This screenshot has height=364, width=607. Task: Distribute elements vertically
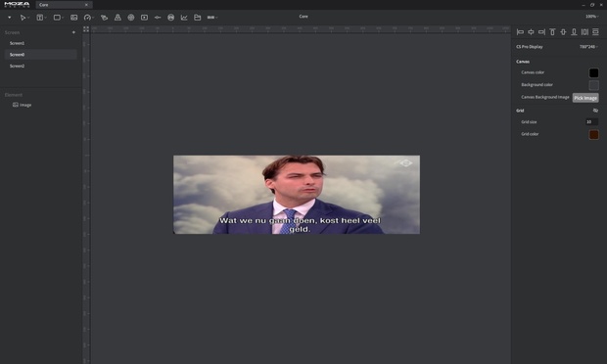pos(596,32)
